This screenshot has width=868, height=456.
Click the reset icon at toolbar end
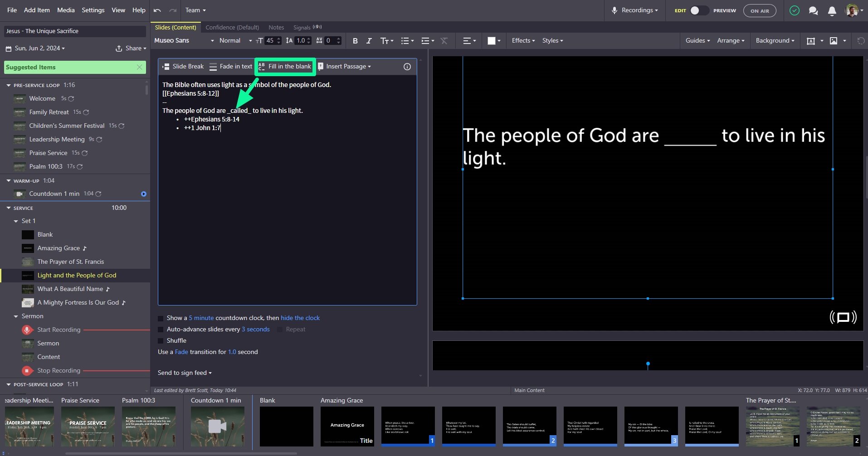(861, 41)
